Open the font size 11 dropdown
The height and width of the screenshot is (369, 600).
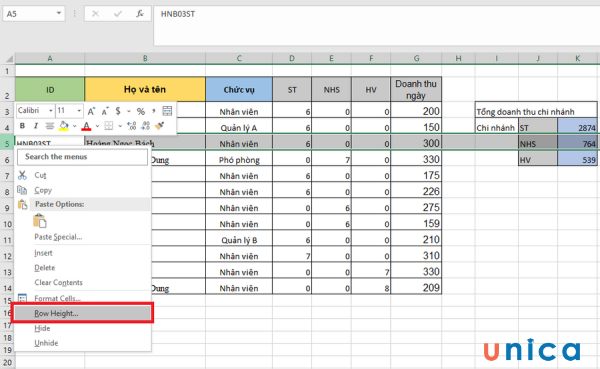click(79, 111)
